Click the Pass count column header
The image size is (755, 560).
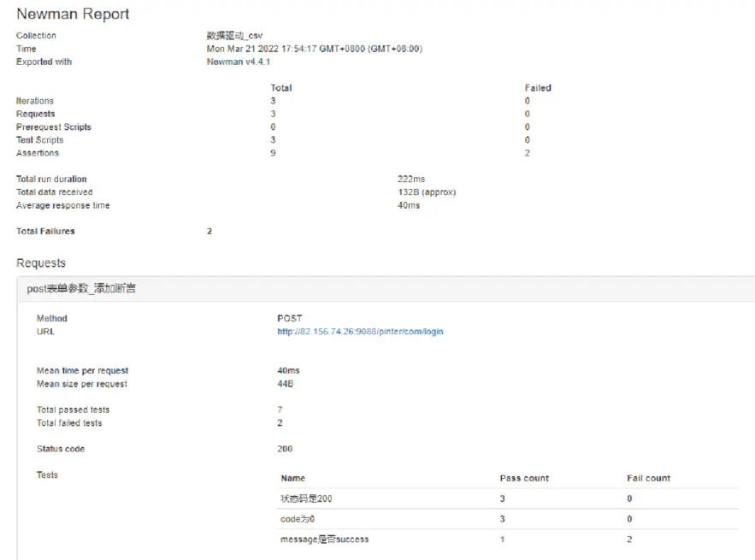524,478
